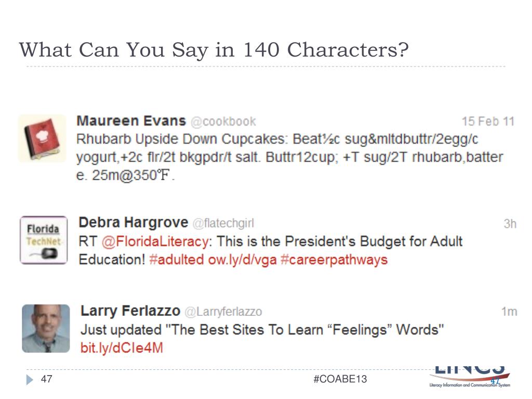The width and height of the screenshot is (532, 399).
Task: Click the #careerpathways hashtag
Action: [x=334, y=260]
